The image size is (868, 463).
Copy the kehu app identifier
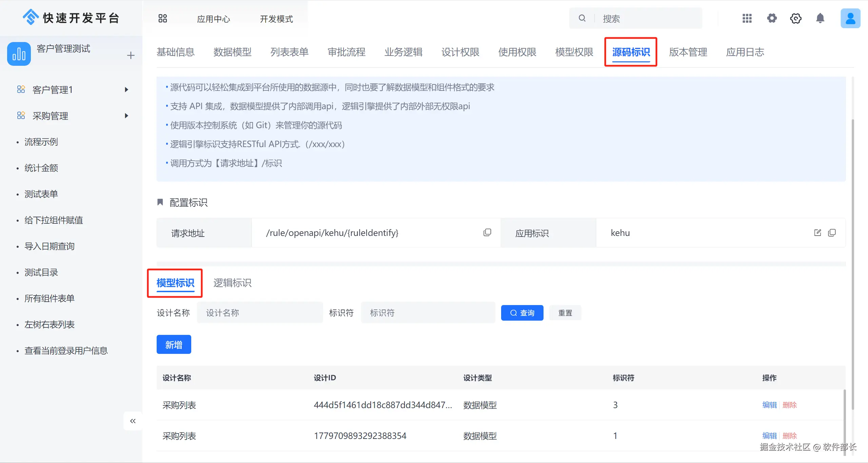click(x=832, y=233)
